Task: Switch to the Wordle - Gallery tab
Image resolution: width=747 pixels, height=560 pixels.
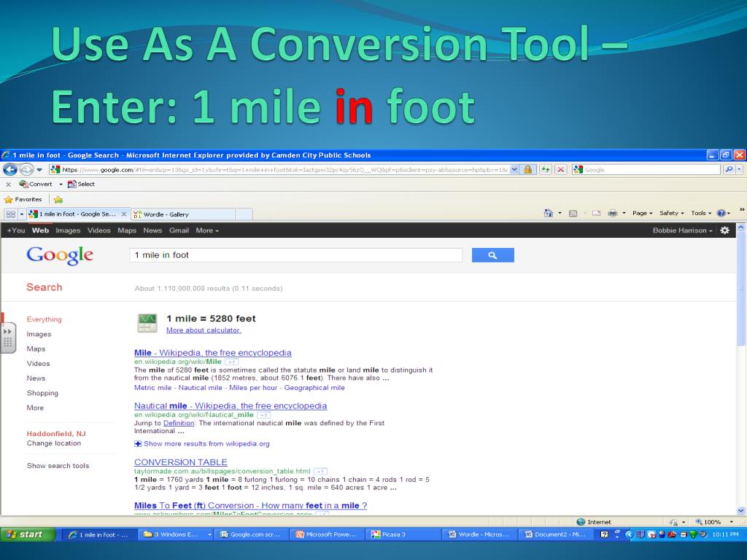Action: (183, 214)
